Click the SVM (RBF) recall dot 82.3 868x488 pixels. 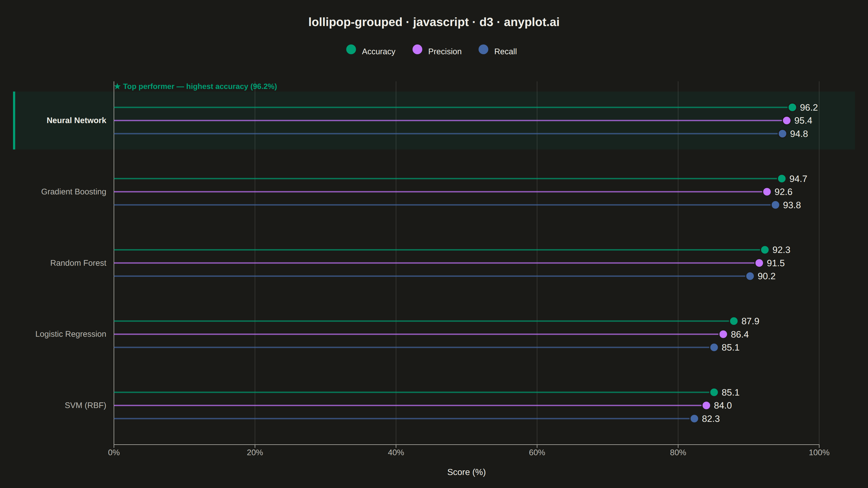pyautogui.click(x=694, y=419)
